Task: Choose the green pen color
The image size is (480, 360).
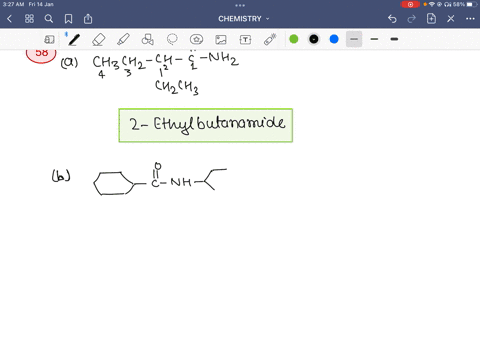Action: coord(294,39)
